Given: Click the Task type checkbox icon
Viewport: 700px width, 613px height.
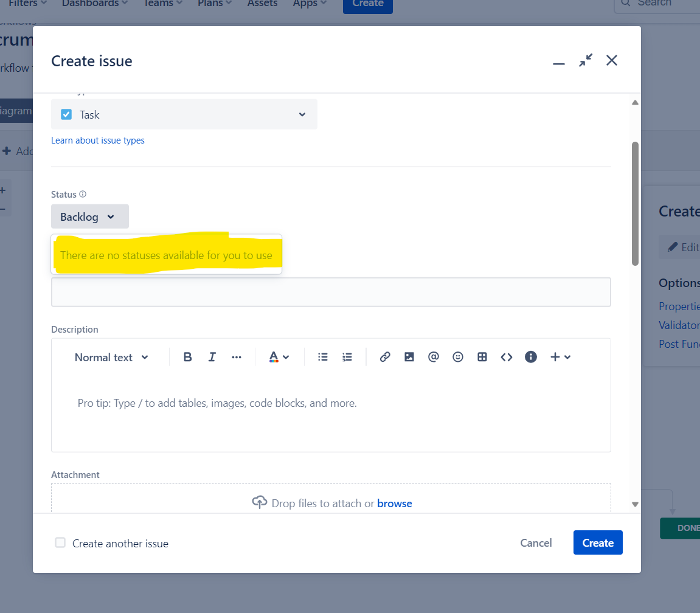Looking at the screenshot, I should 66,114.
